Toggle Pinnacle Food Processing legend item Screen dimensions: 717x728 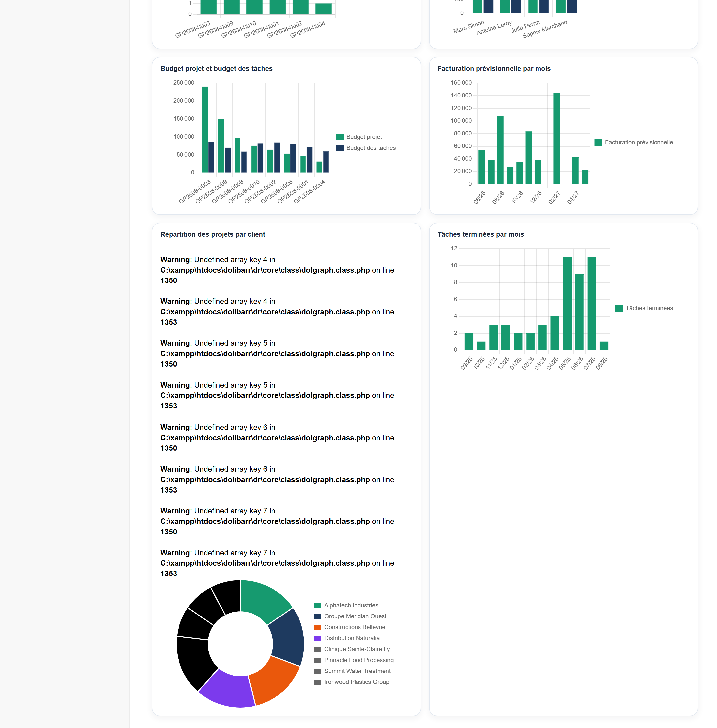[x=354, y=660]
